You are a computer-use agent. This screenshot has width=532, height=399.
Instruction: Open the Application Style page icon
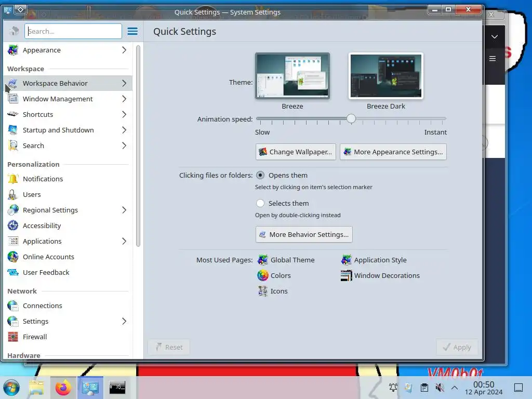coord(347,260)
